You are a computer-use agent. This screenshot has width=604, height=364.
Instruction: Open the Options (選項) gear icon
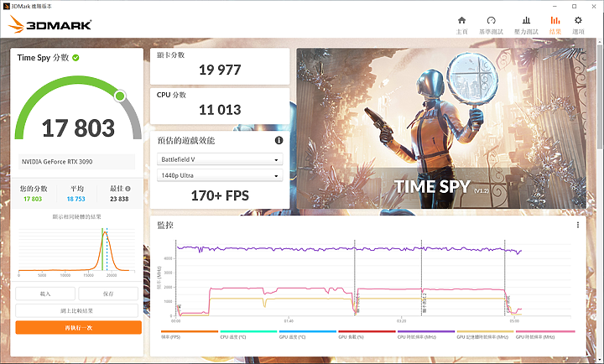point(578,20)
